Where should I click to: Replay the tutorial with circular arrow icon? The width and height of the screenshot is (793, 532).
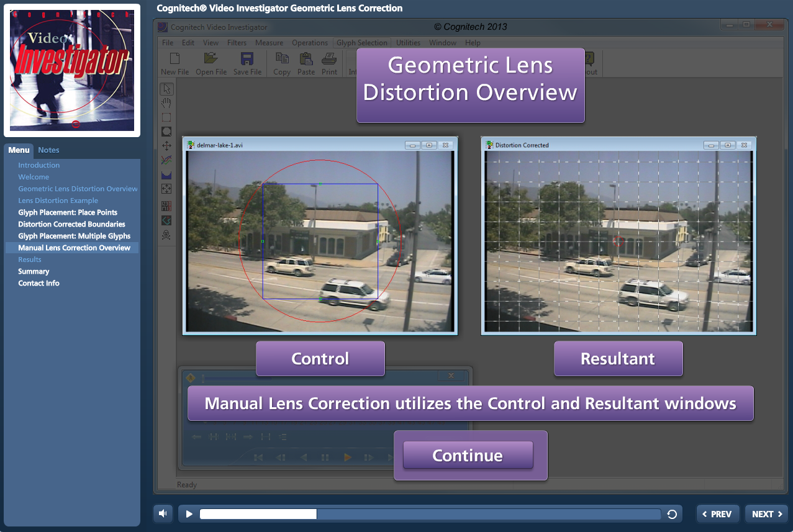[672, 514]
